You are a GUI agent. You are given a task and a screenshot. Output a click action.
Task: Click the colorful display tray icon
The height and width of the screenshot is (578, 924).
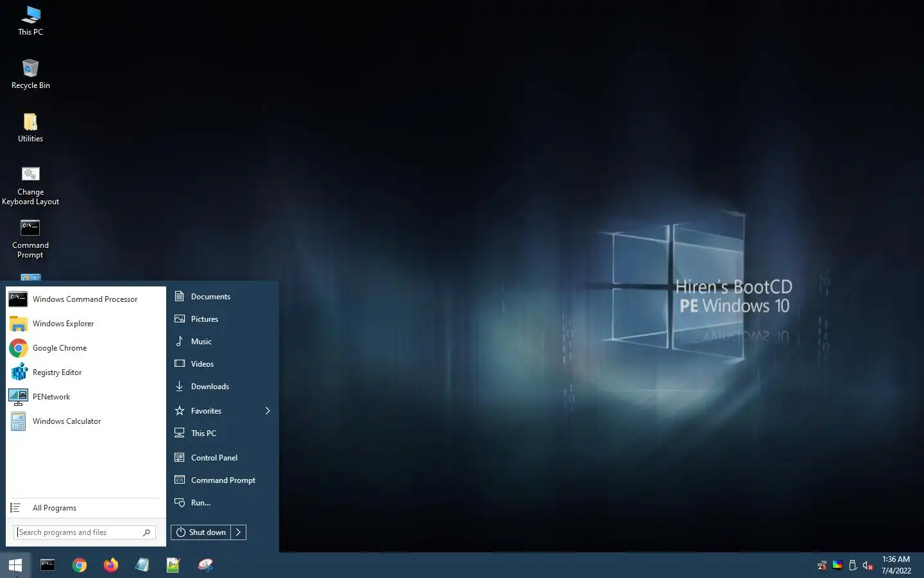coord(837,565)
